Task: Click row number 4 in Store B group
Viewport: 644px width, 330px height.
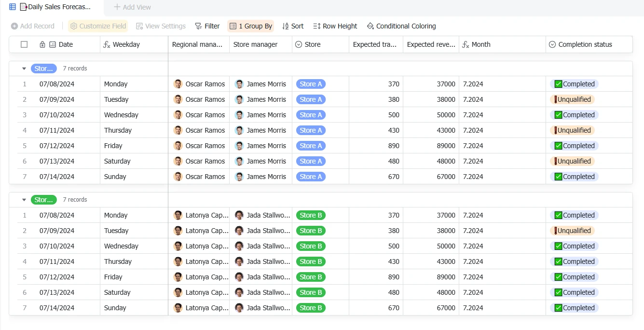Action: pos(25,261)
